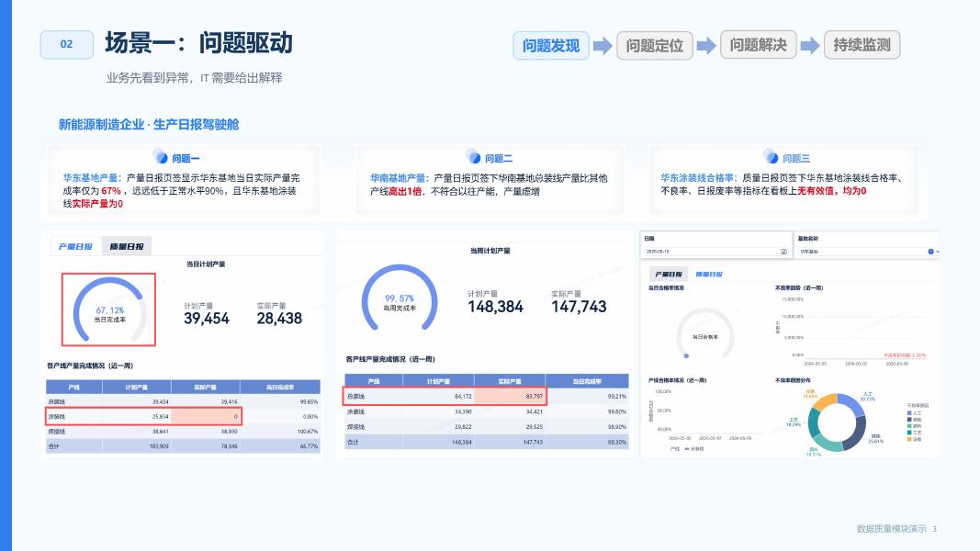Toggle 工艺 entry in 不良率原因 legend

point(913,433)
